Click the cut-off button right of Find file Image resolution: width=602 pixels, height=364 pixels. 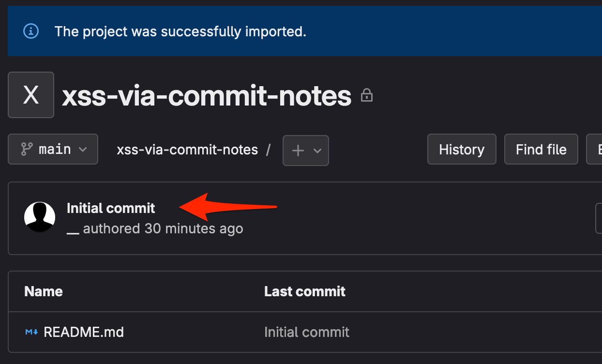(x=595, y=150)
